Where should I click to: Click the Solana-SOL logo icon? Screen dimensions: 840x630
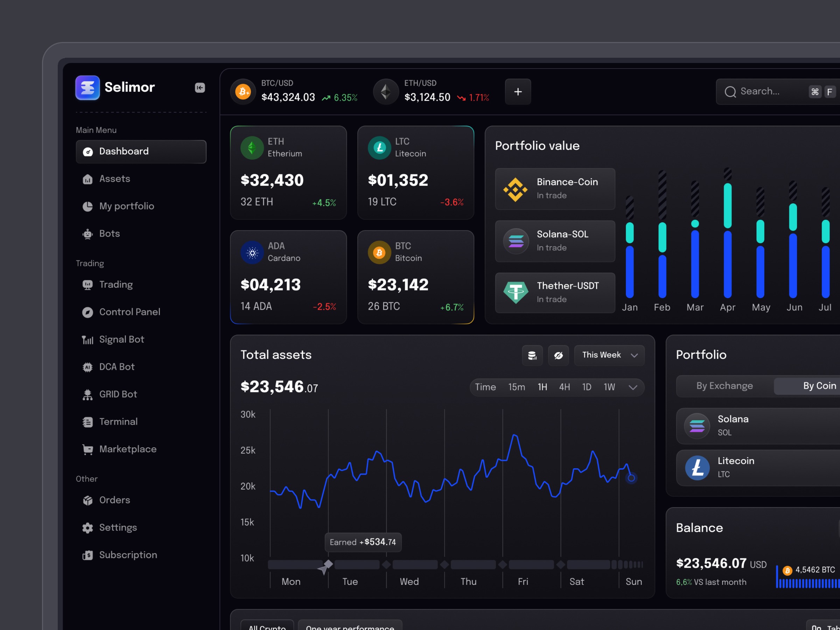[x=516, y=241]
